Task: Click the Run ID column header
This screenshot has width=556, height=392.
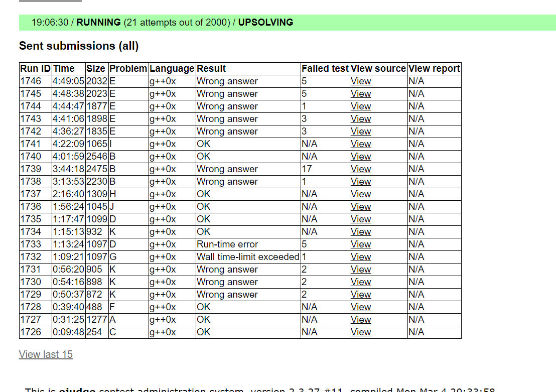Action: 35,69
